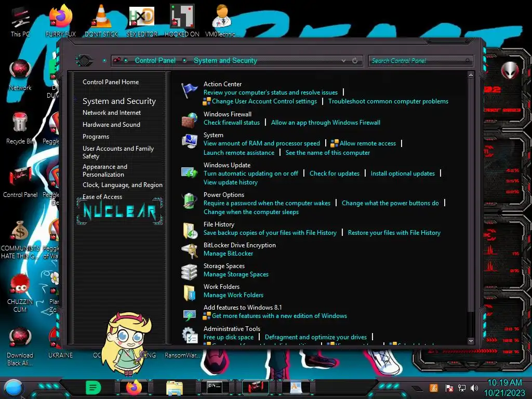
Task: Open the FURRY FUX Firefox desktop icon
Action: click(x=61, y=16)
